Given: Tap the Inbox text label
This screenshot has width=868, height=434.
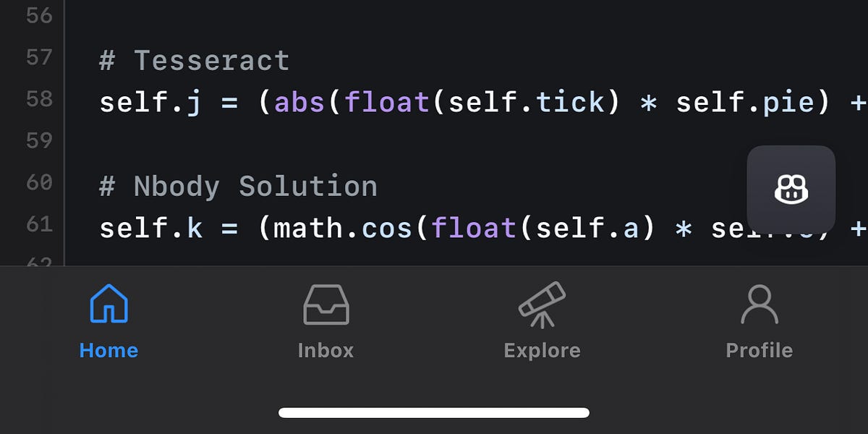Looking at the screenshot, I should pos(325,350).
